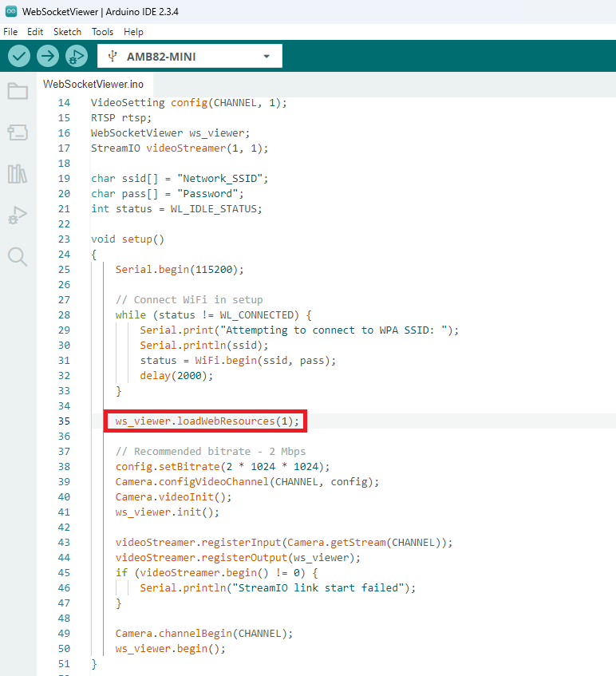This screenshot has height=676, width=616.
Task: Open the Help menu
Action: [134, 32]
